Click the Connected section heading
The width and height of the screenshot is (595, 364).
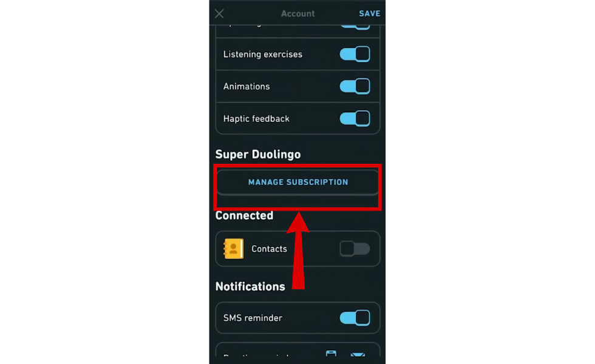244,215
